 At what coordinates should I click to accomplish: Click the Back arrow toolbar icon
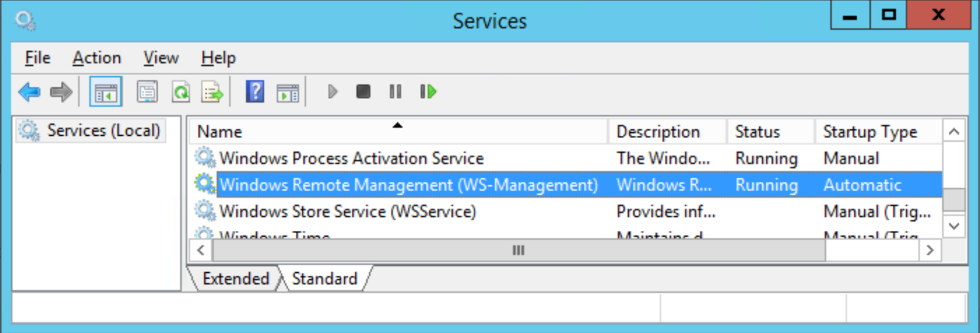(x=29, y=92)
